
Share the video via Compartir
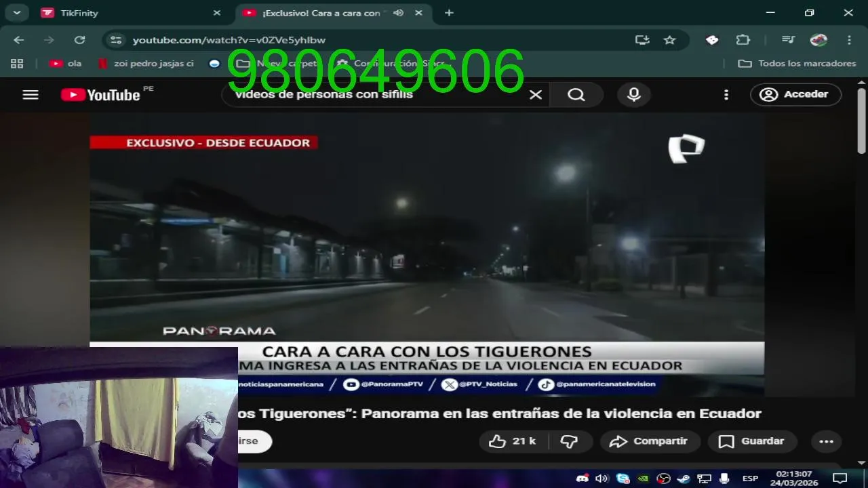click(650, 441)
